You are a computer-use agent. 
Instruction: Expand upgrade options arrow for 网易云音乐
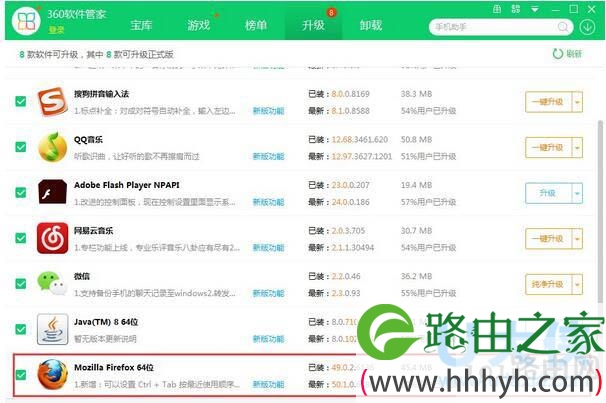coord(577,239)
